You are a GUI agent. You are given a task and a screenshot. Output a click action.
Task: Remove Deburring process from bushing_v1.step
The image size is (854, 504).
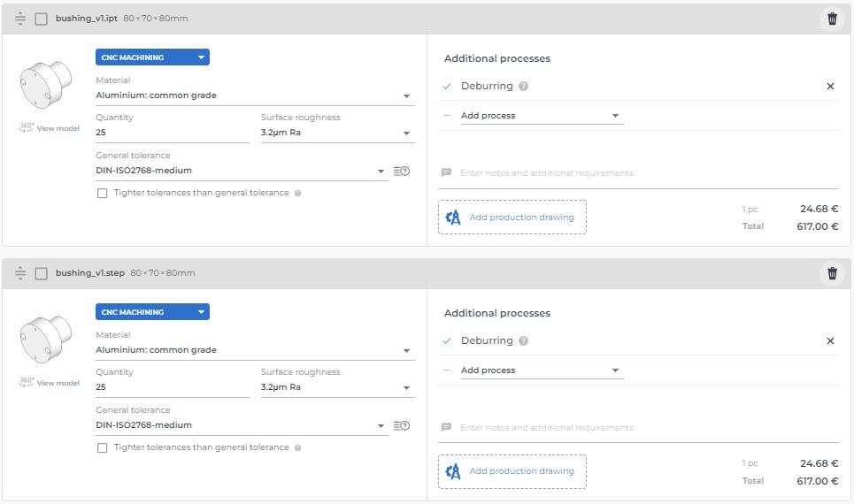830,341
